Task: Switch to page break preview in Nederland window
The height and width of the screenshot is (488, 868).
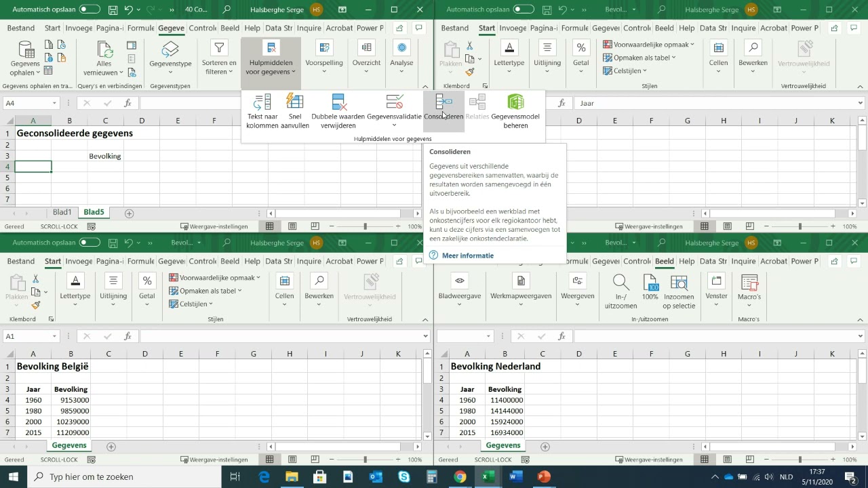Action: pos(749,460)
